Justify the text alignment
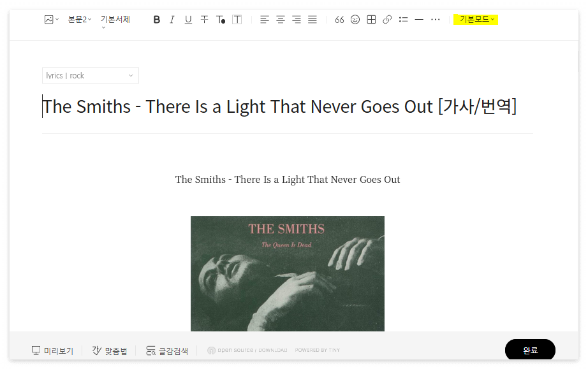 (312, 20)
